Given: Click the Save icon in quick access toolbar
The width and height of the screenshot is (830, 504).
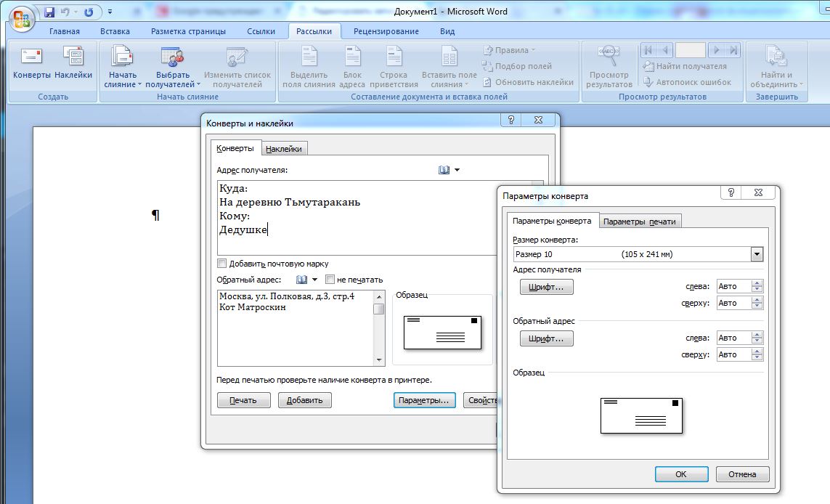Looking at the screenshot, I should pyautogui.click(x=49, y=12).
